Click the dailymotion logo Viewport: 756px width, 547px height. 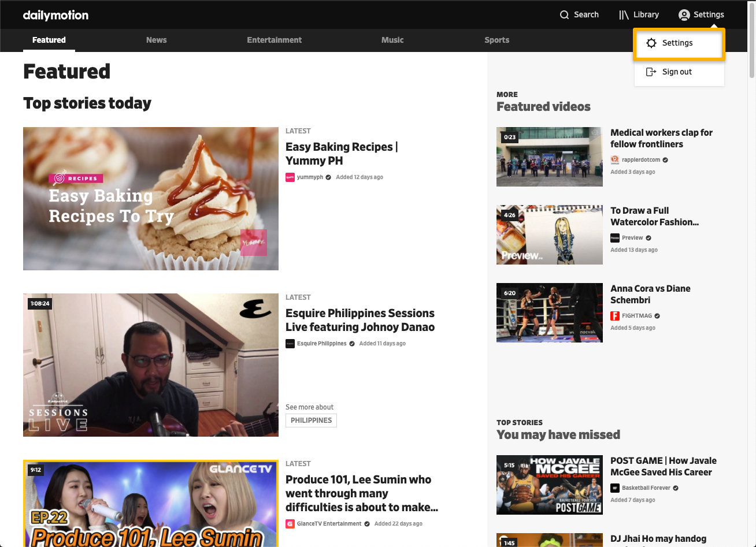[55, 15]
